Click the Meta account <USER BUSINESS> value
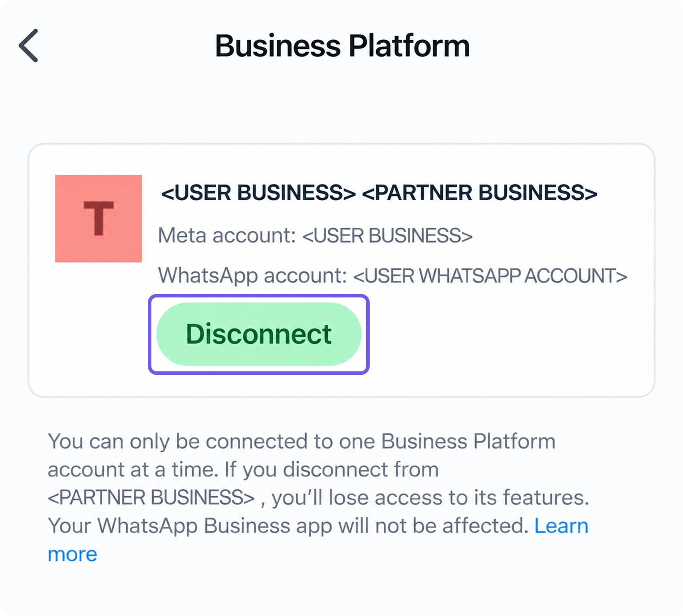The height and width of the screenshot is (616, 683). [x=387, y=235]
